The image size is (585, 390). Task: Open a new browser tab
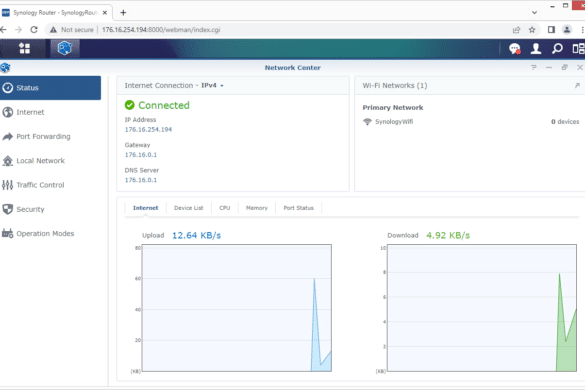(123, 13)
